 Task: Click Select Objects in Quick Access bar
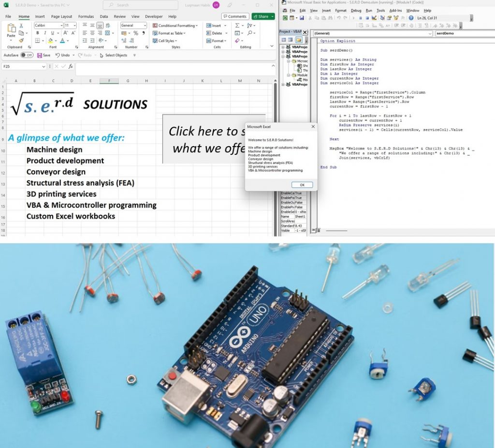pyautogui.click(x=113, y=55)
